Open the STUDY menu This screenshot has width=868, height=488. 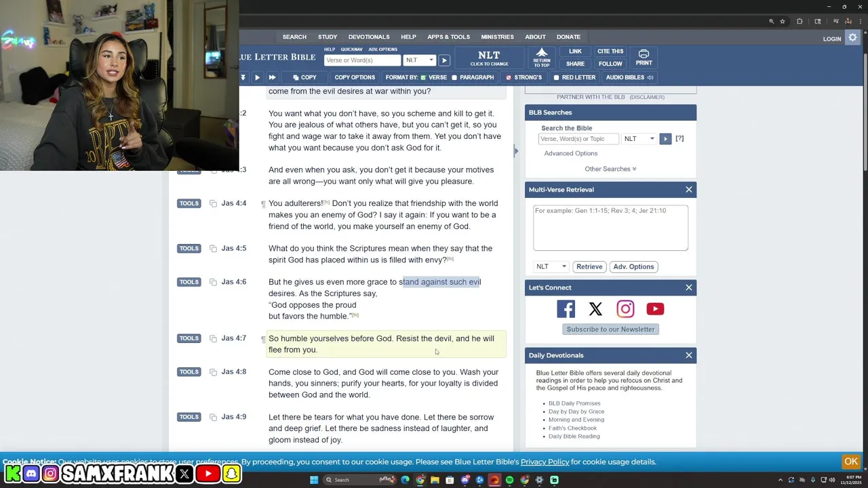328,37
